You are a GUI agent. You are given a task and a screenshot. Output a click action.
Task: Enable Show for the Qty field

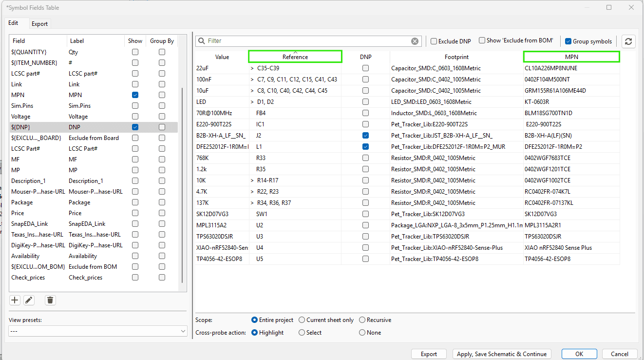(135, 52)
